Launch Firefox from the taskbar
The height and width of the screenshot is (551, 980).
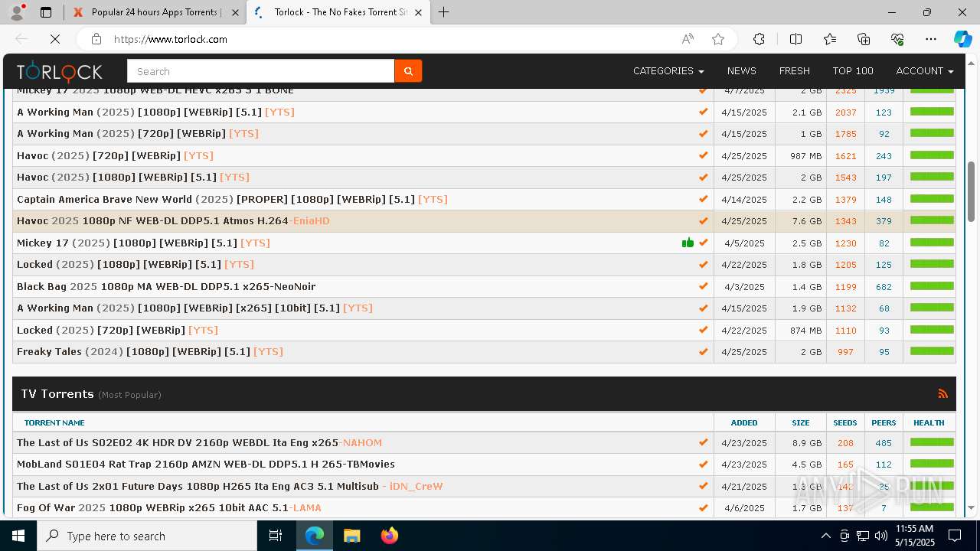[x=389, y=536]
